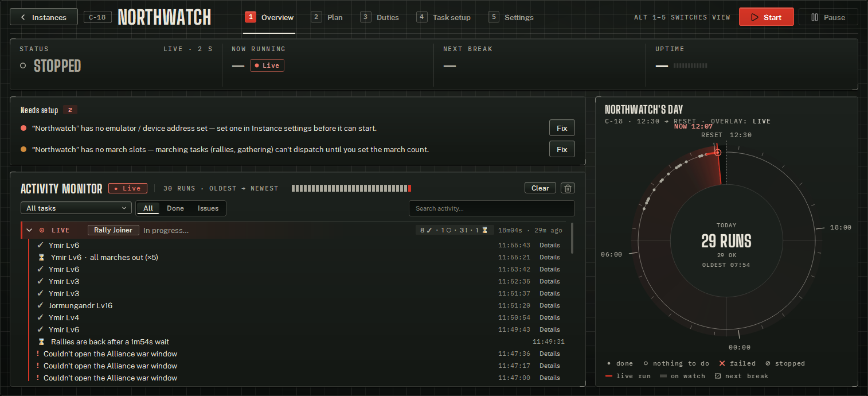Filter activity by Done
This screenshot has width=868, height=396.
[175, 208]
